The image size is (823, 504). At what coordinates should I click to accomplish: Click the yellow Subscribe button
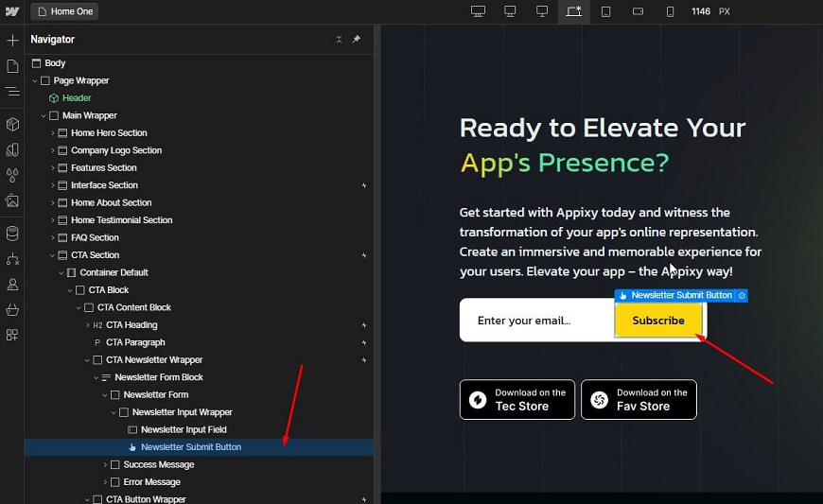pos(658,321)
